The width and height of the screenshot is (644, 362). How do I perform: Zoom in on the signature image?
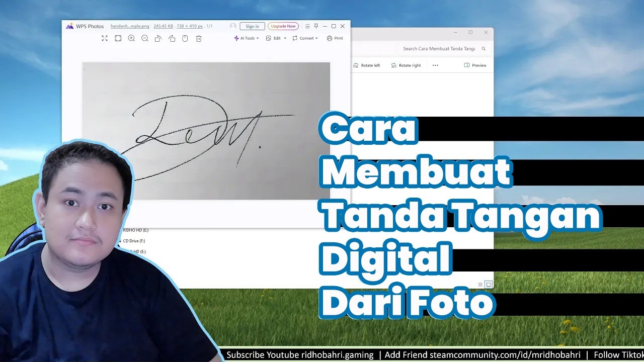tap(131, 38)
